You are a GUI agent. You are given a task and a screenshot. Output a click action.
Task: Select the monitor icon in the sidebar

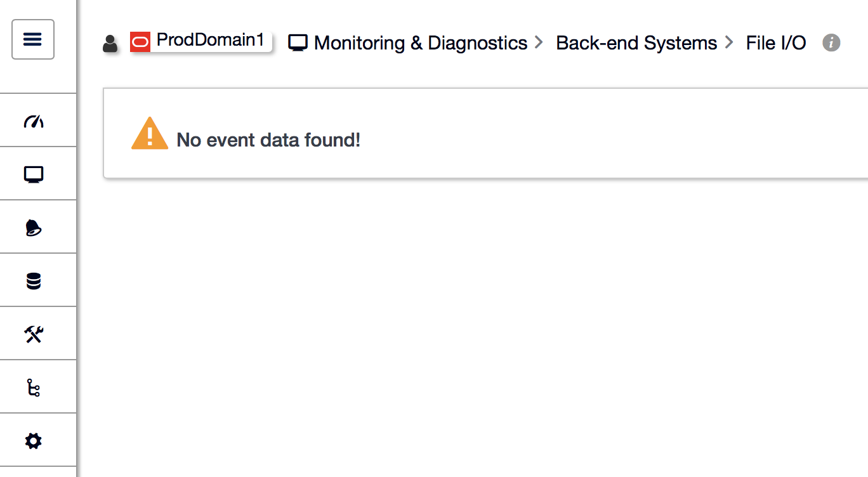point(33,174)
